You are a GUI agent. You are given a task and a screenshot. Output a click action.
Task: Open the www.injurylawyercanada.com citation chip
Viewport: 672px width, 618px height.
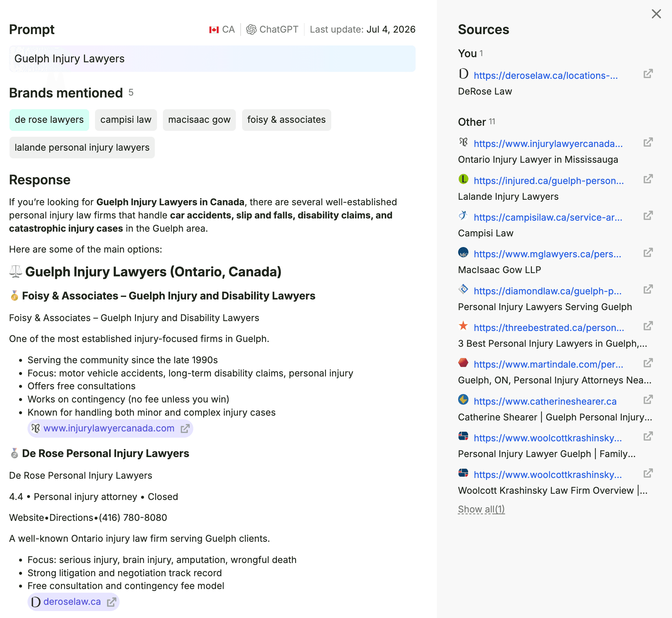click(x=110, y=428)
